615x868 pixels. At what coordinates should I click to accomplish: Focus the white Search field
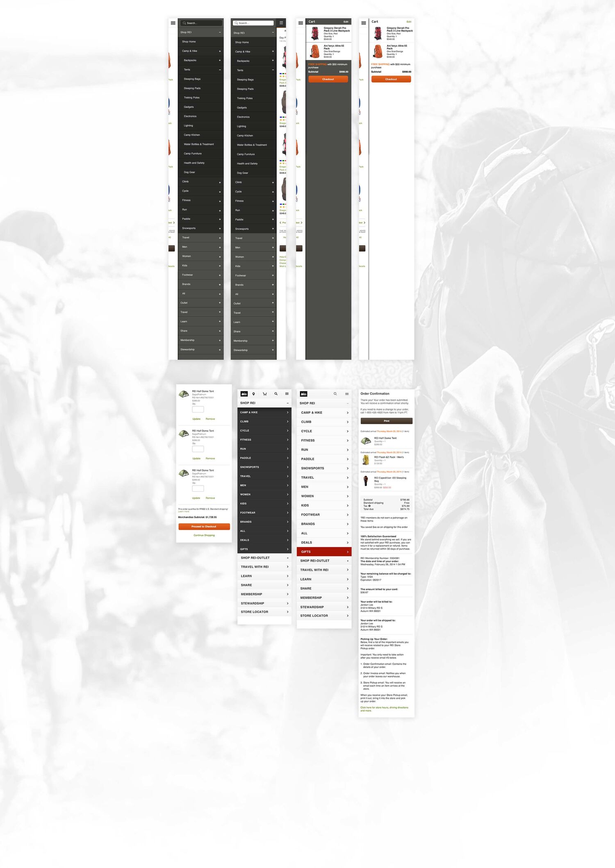[253, 23]
